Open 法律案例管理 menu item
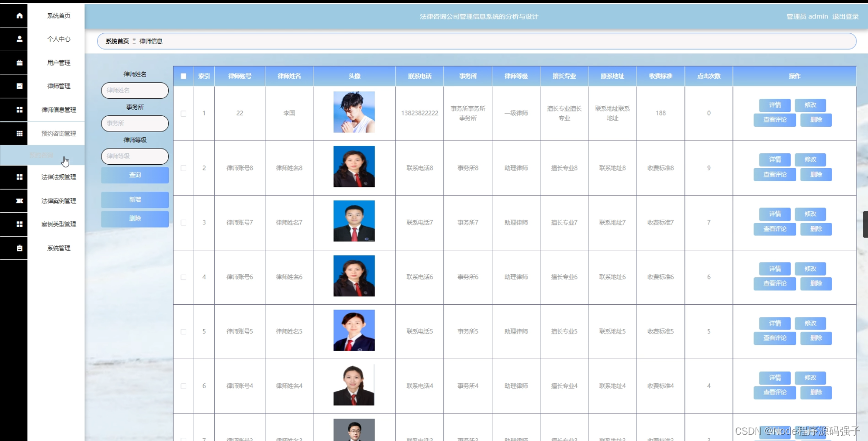 click(59, 201)
